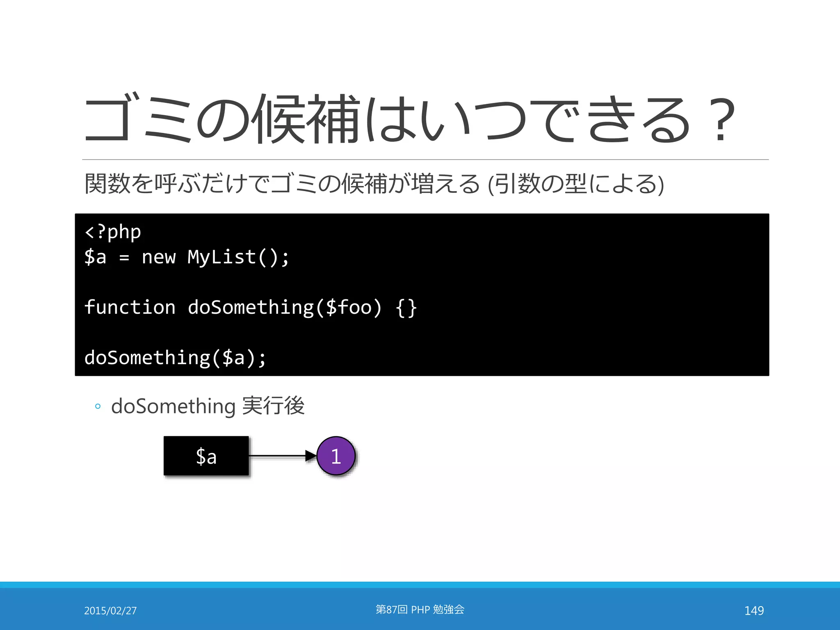Click the 'doSomething 実行後' bullet text
Screen dimensions: 840x630
[x=208, y=406]
